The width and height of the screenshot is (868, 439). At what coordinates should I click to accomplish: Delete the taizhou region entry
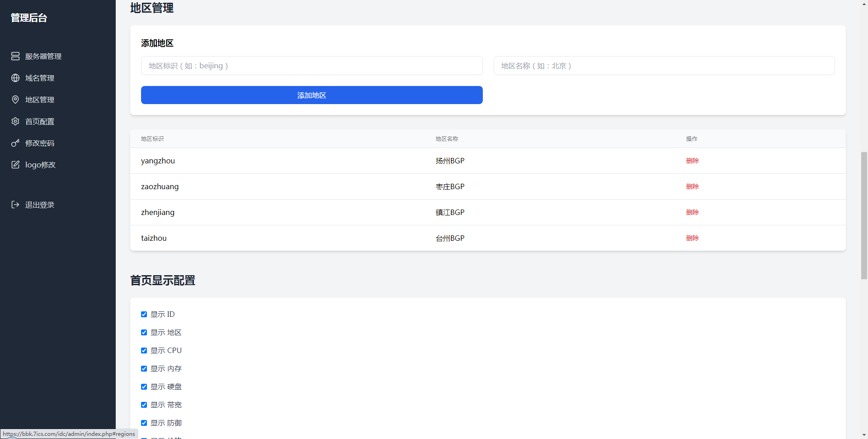692,238
